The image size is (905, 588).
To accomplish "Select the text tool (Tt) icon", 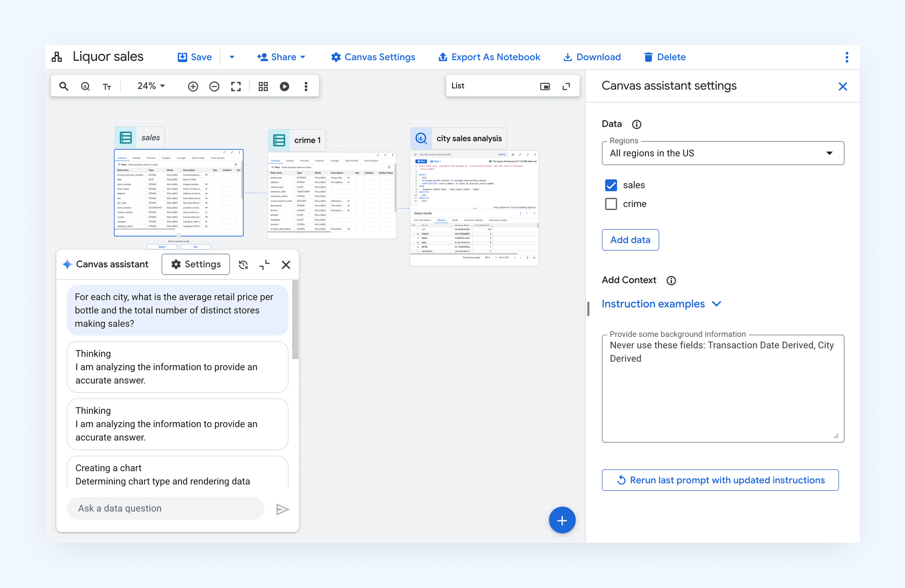I will 107,86.
